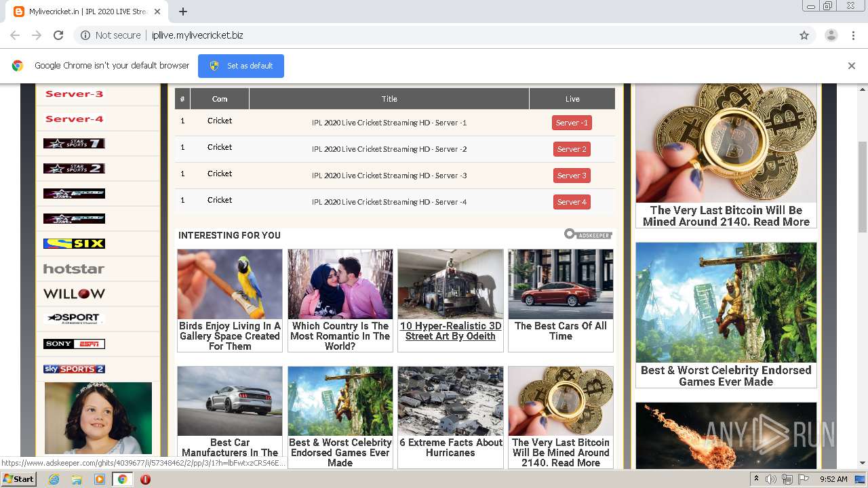Screen dimensions: 868x488
Task: Click the browser back arrow
Action: click(15, 35)
